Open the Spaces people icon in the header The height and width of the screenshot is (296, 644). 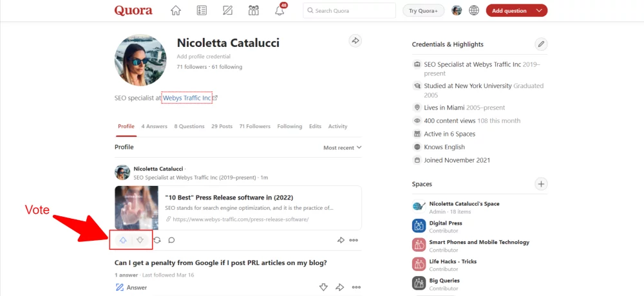[x=253, y=11]
